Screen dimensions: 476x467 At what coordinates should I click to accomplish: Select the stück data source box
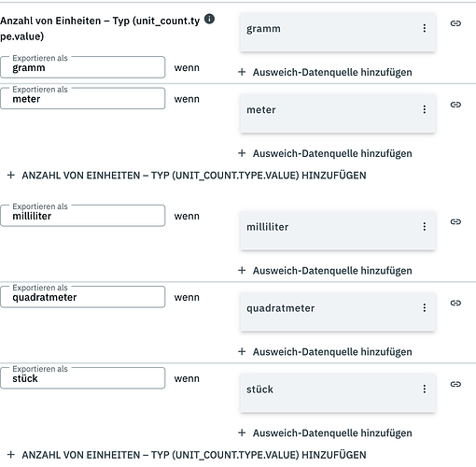(338, 393)
